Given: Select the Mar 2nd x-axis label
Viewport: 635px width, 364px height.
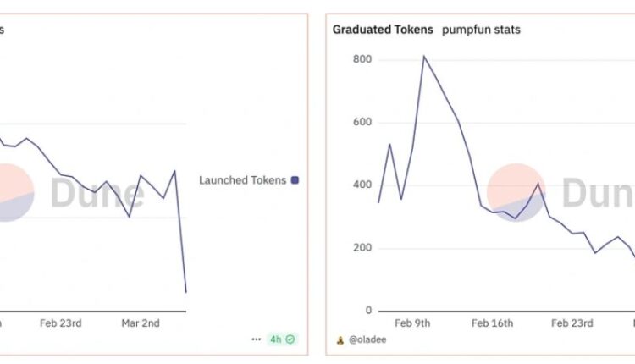Looking at the screenshot, I should [x=141, y=323].
